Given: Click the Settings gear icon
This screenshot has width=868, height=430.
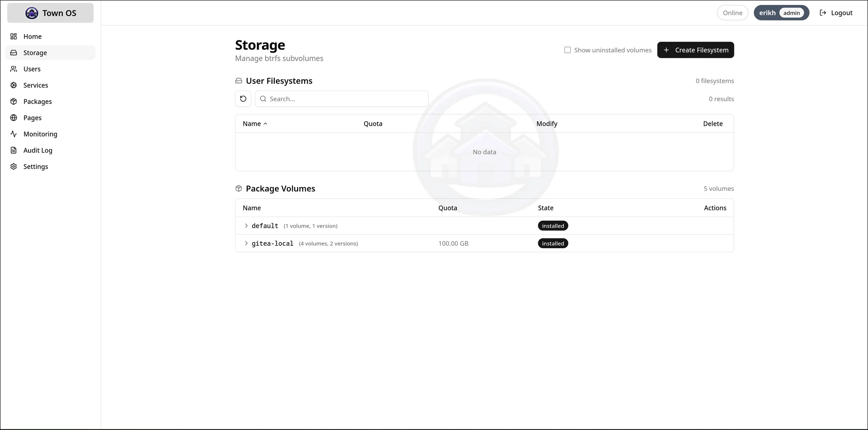Looking at the screenshot, I should [x=14, y=167].
